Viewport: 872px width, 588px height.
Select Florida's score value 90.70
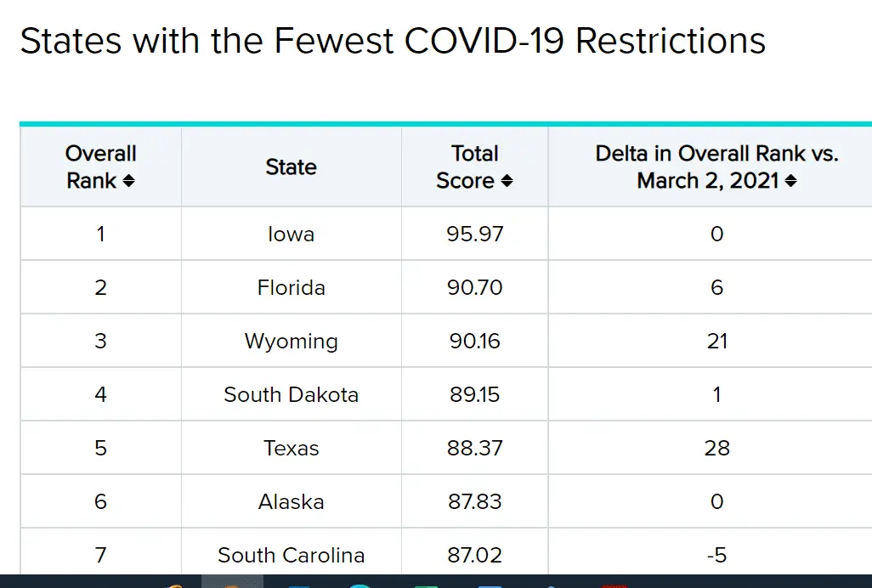(x=474, y=287)
